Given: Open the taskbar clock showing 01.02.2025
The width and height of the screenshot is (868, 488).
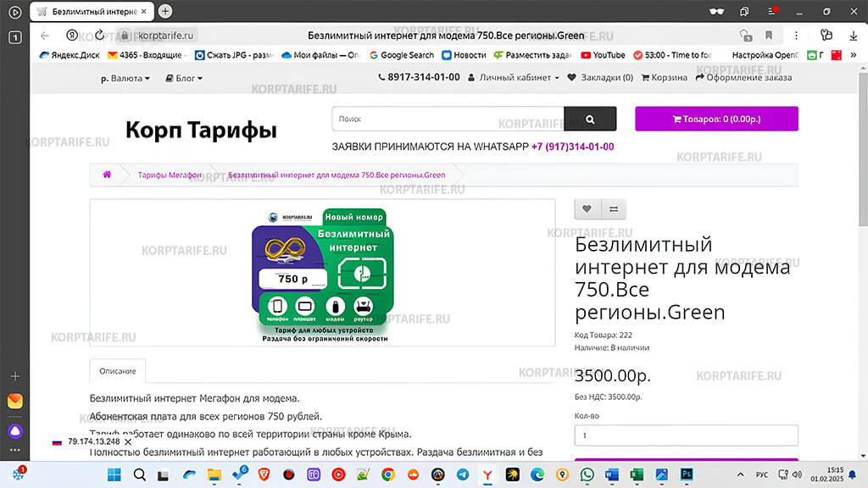Looking at the screenshot, I should pyautogui.click(x=827, y=474).
